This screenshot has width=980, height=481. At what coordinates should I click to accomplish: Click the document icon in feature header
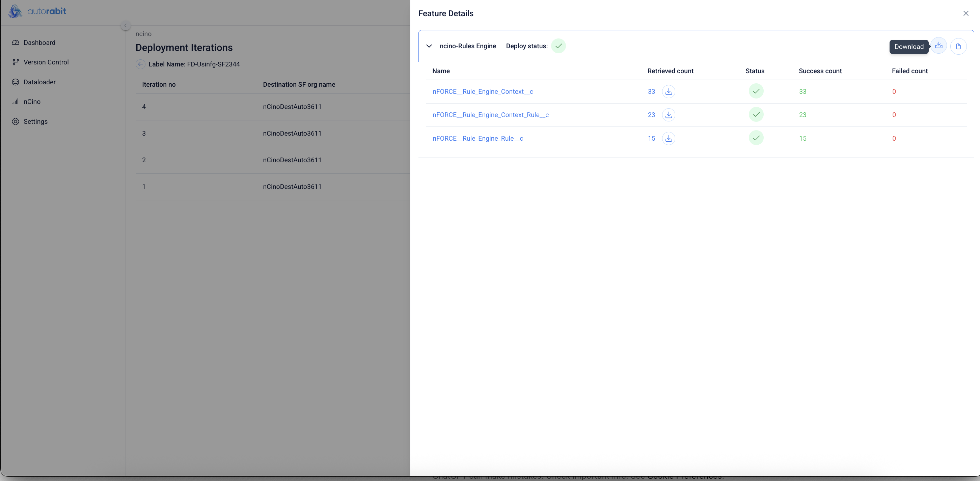[x=958, y=47]
